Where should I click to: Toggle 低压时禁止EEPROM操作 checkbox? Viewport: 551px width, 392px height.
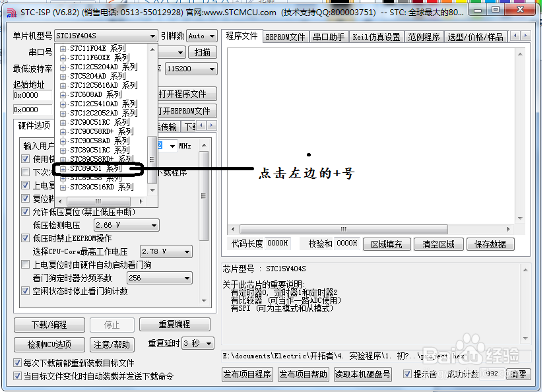pyautogui.click(x=25, y=238)
